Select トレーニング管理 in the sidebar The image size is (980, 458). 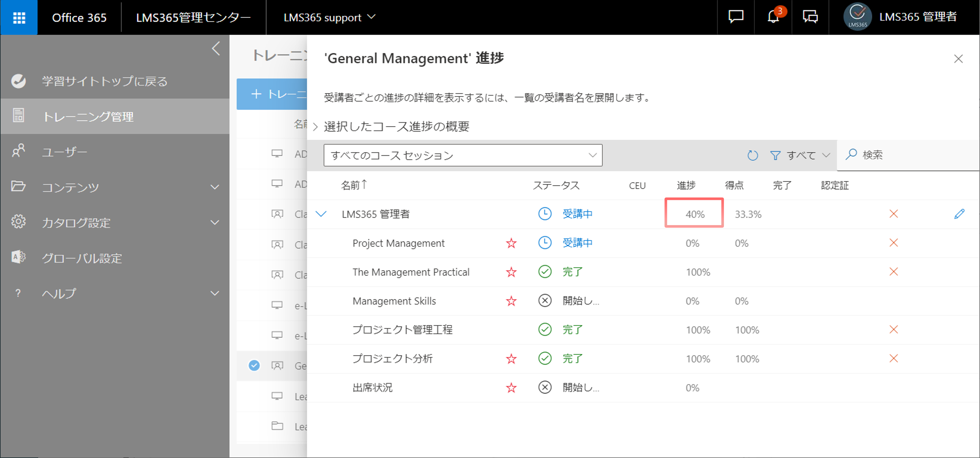115,116
